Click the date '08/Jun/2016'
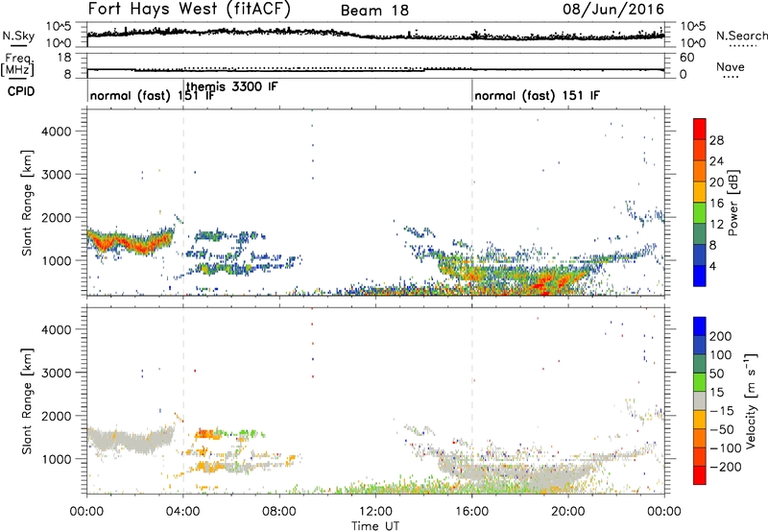This screenshot has height=532, width=768. [613, 9]
